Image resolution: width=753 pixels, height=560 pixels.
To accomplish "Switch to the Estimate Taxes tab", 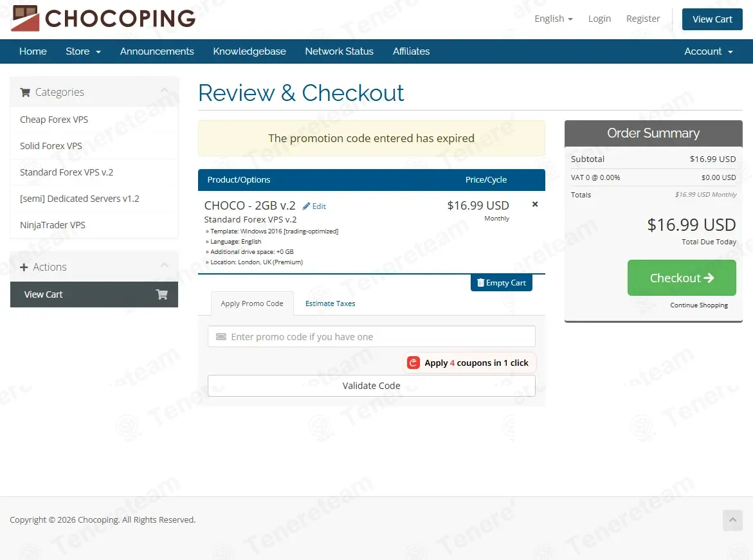I will point(331,303).
